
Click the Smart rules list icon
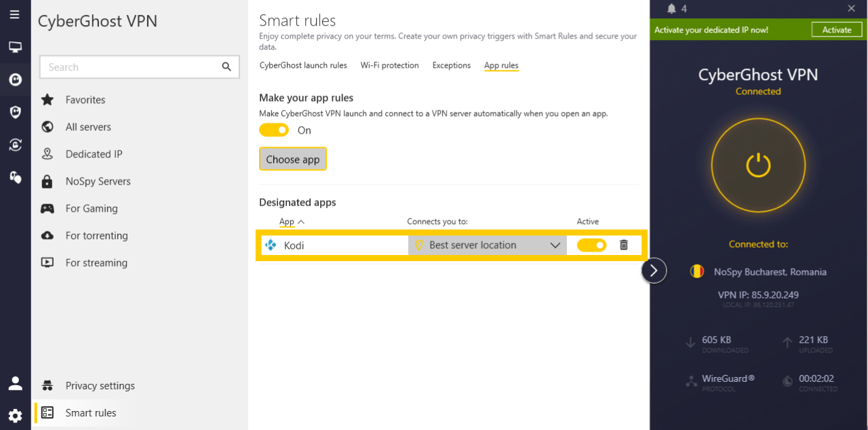(47, 412)
